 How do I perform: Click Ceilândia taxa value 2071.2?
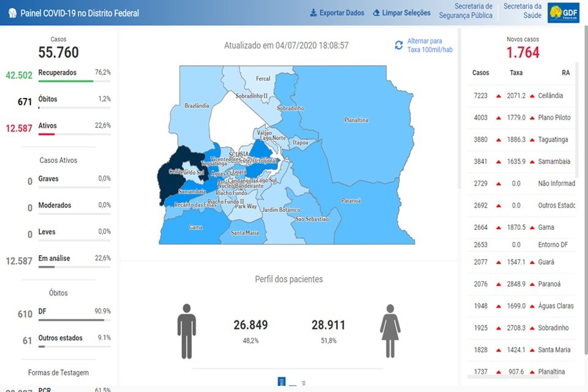click(x=516, y=96)
